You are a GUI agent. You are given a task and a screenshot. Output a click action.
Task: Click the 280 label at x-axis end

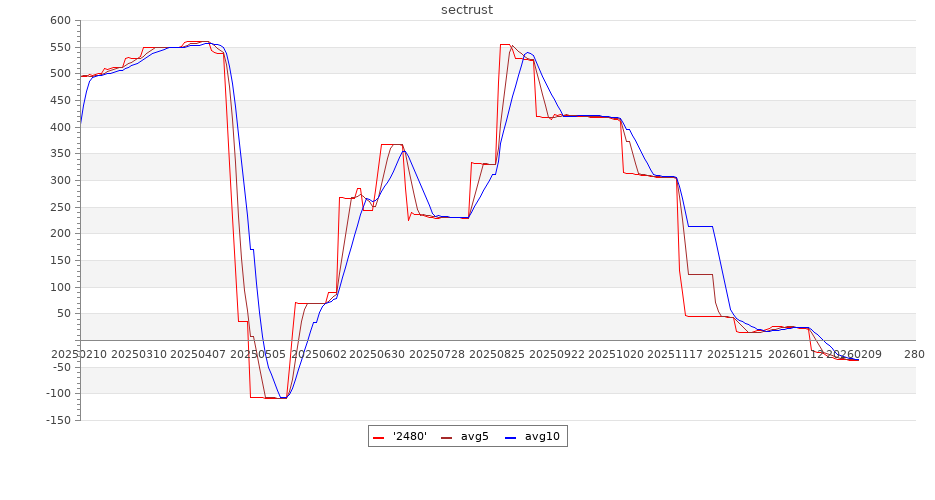point(914,354)
